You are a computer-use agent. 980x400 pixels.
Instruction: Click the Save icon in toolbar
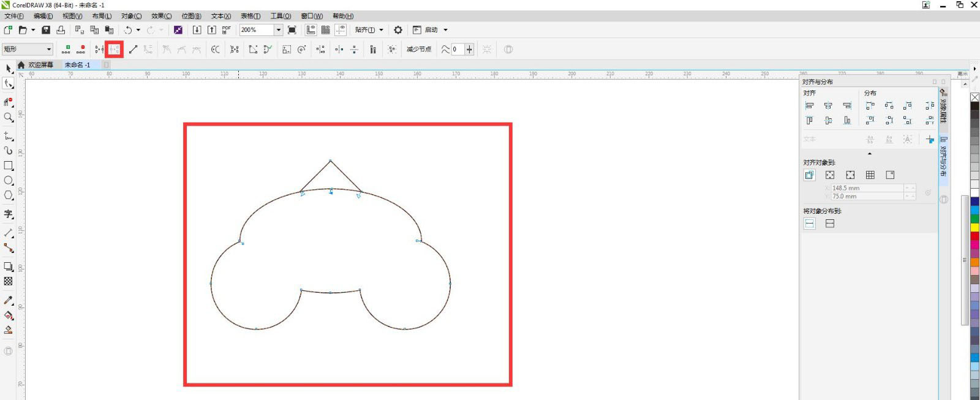46,30
